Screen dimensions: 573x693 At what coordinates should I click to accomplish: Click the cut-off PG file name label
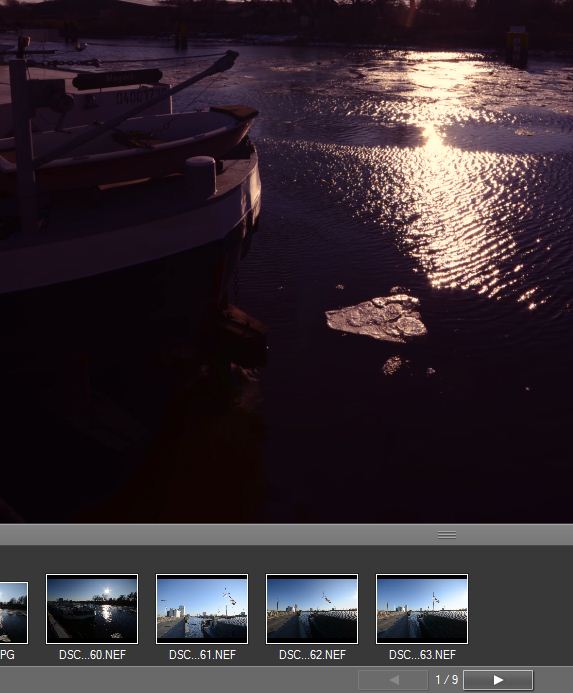(7, 655)
